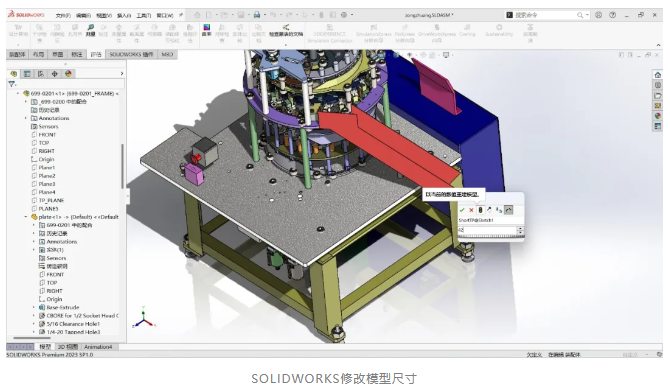Open the PropertyManager tab icon
The height and width of the screenshot is (389, 670).
(27, 74)
